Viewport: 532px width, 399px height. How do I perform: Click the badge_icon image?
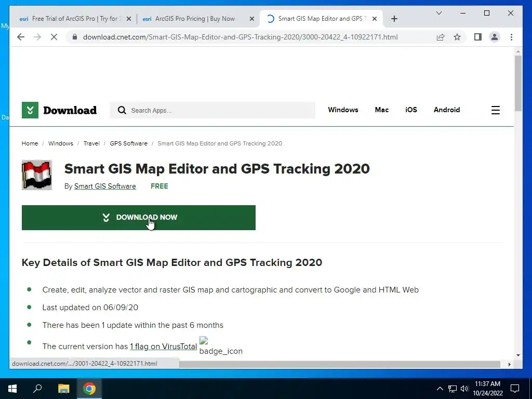(221, 345)
